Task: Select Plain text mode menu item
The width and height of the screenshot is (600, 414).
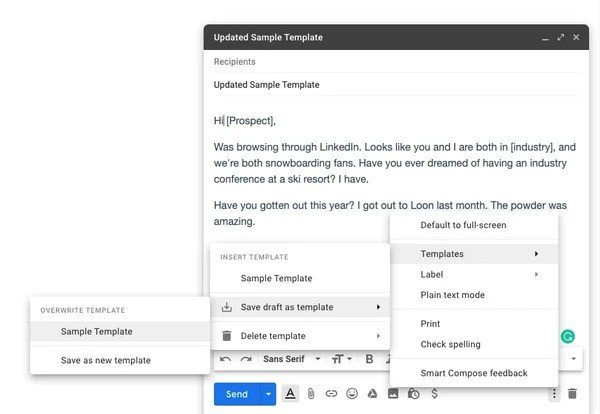Action: pos(452,294)
